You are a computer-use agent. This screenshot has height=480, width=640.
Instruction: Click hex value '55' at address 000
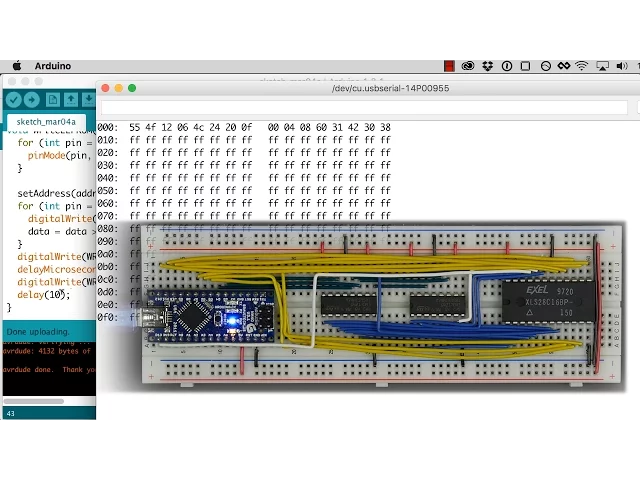coord(134,127)
